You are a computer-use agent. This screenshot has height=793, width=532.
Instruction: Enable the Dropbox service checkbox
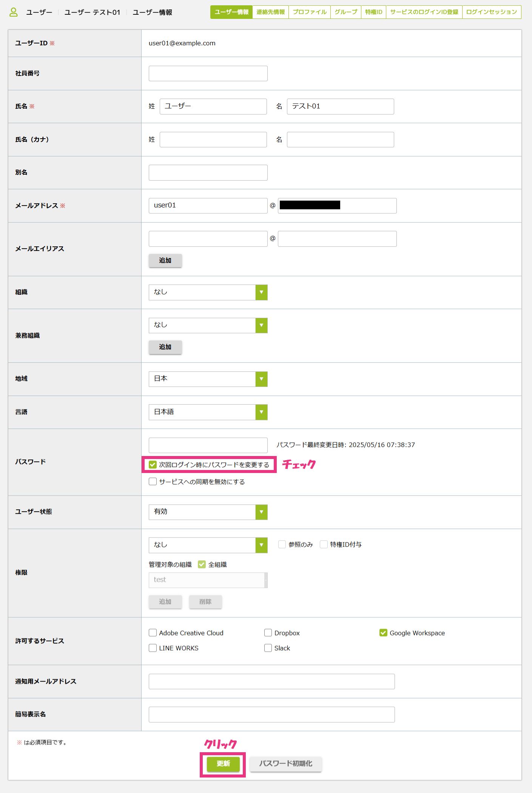[268, 633]
